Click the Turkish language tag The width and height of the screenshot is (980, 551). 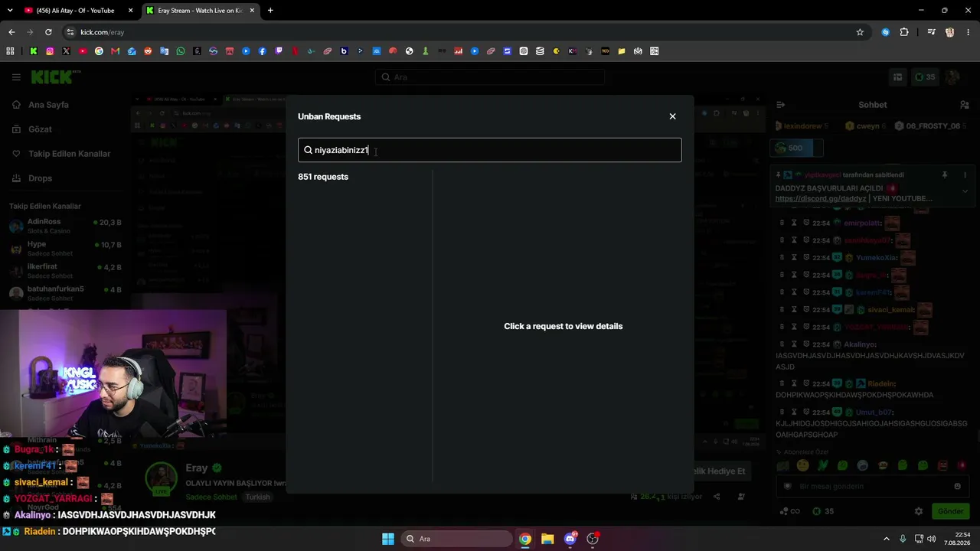coord(257,497)
